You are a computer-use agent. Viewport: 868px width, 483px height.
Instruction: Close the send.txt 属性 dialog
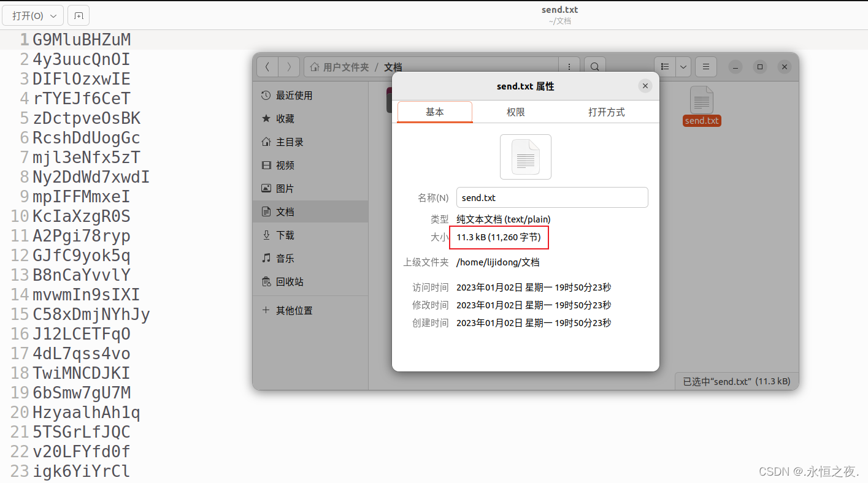click(x=645, y=86)
